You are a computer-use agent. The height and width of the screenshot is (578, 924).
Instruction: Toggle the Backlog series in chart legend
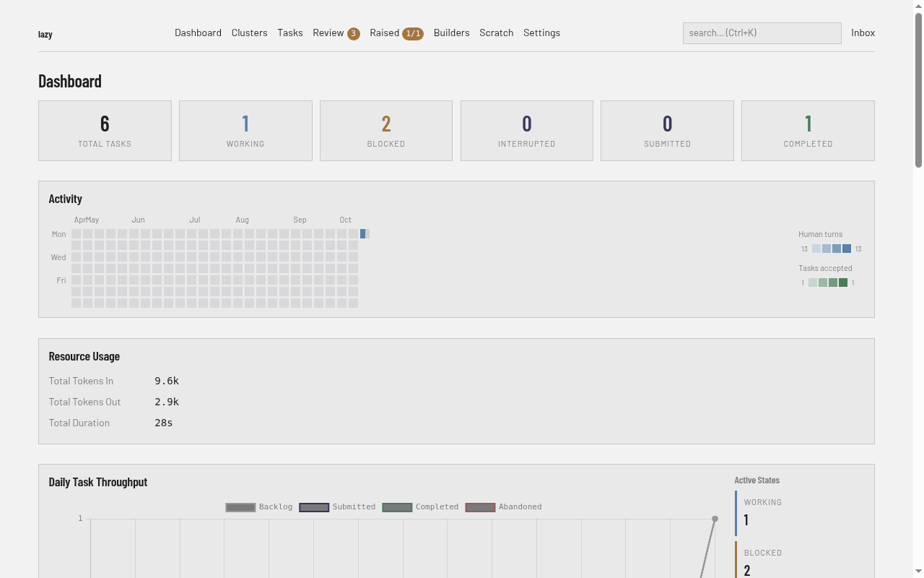tap(259, 507)
